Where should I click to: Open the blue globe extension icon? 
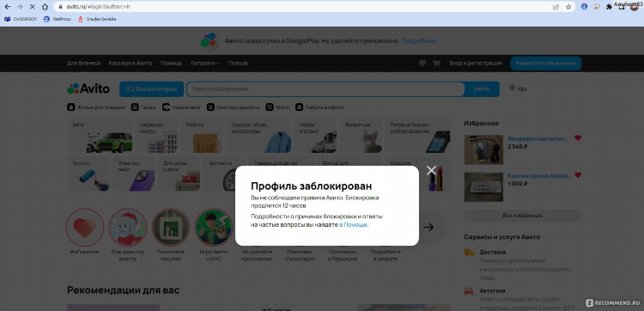[x=584, y=7]
